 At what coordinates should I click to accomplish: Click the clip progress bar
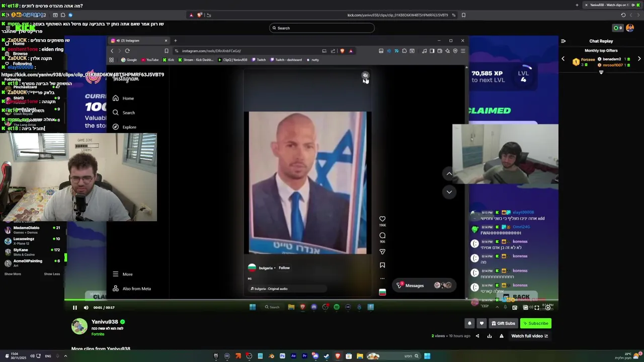311,301
